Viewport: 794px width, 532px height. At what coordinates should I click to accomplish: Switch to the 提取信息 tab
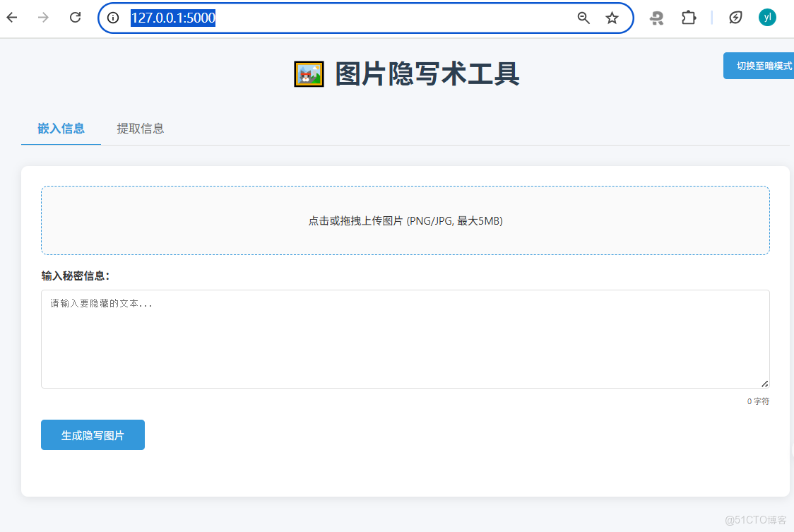coord(140,129)
